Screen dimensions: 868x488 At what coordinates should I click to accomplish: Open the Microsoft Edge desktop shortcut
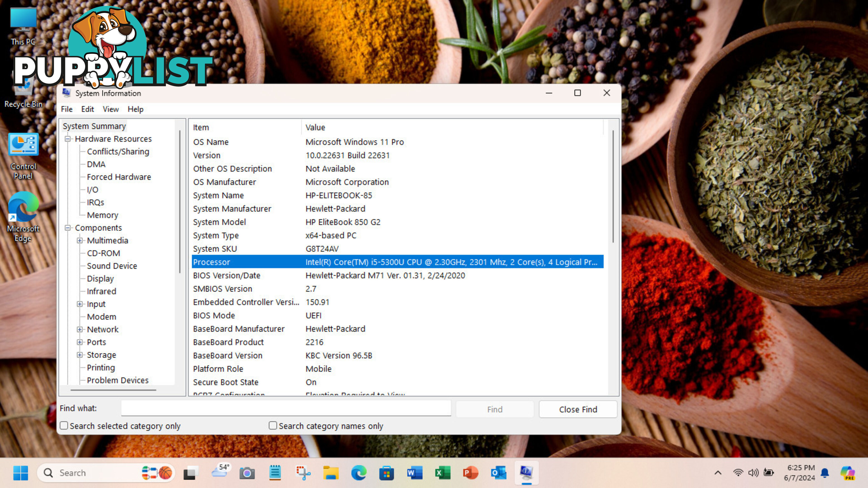[23, 217]
